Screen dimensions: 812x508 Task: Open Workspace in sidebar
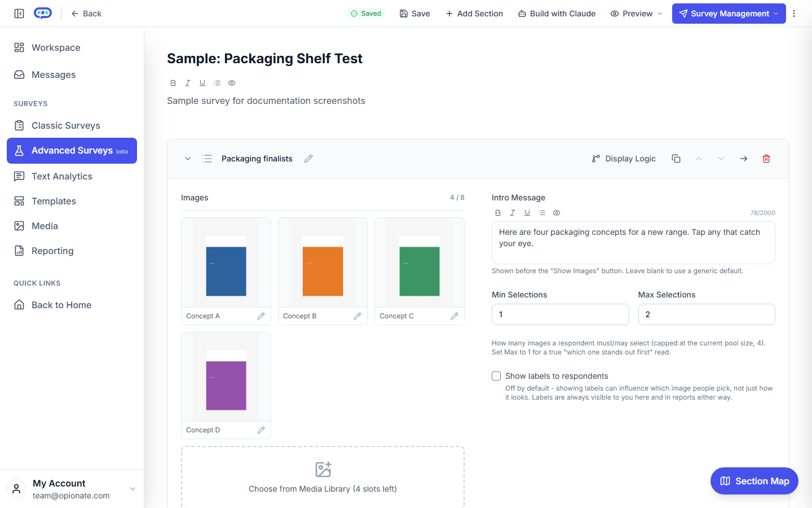(x=72, y=47)
